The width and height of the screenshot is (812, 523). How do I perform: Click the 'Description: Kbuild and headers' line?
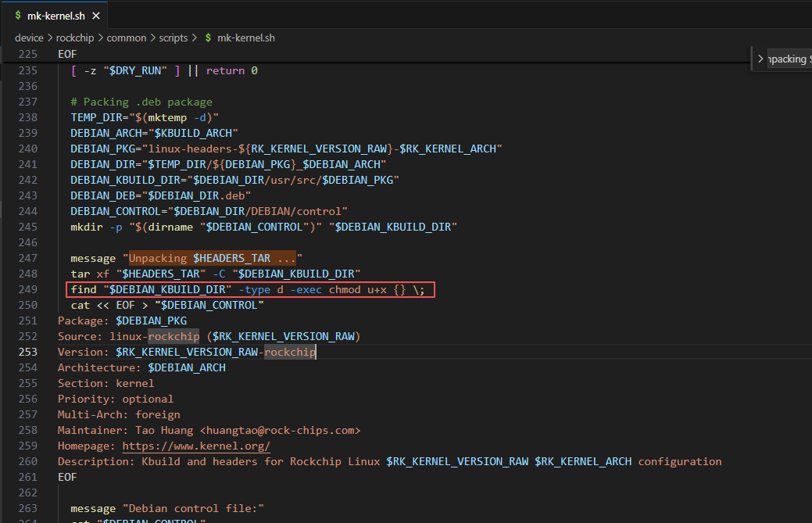(x=389, y=461)
